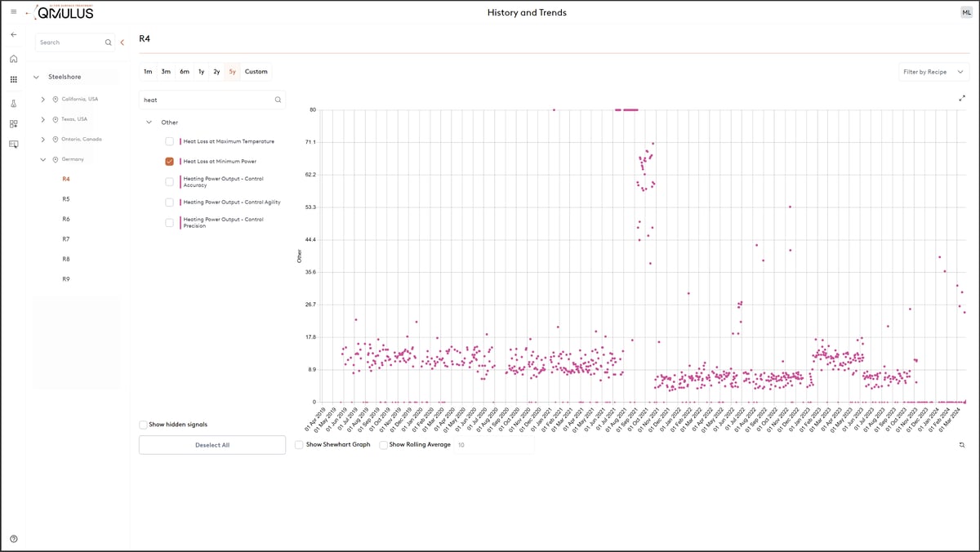This screenshot has width=980, height=552.
Task: Click the Texas location pin icon
Action: (55, 119)
